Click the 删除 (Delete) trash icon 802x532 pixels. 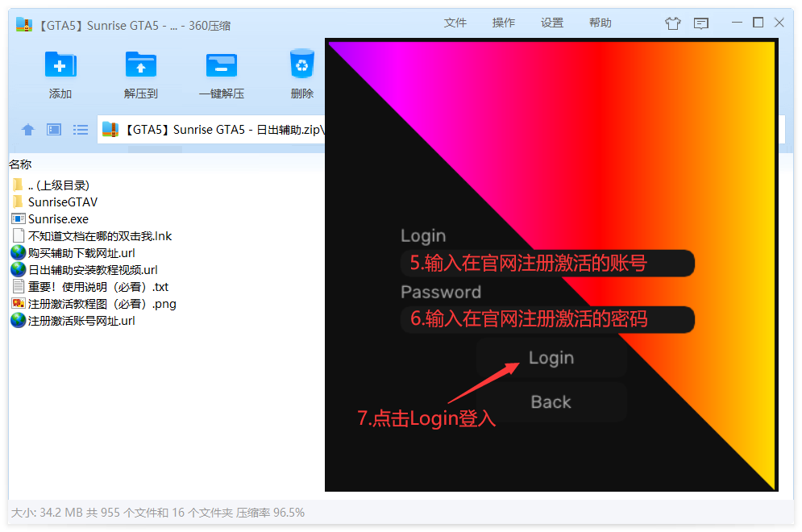point(301,73)
